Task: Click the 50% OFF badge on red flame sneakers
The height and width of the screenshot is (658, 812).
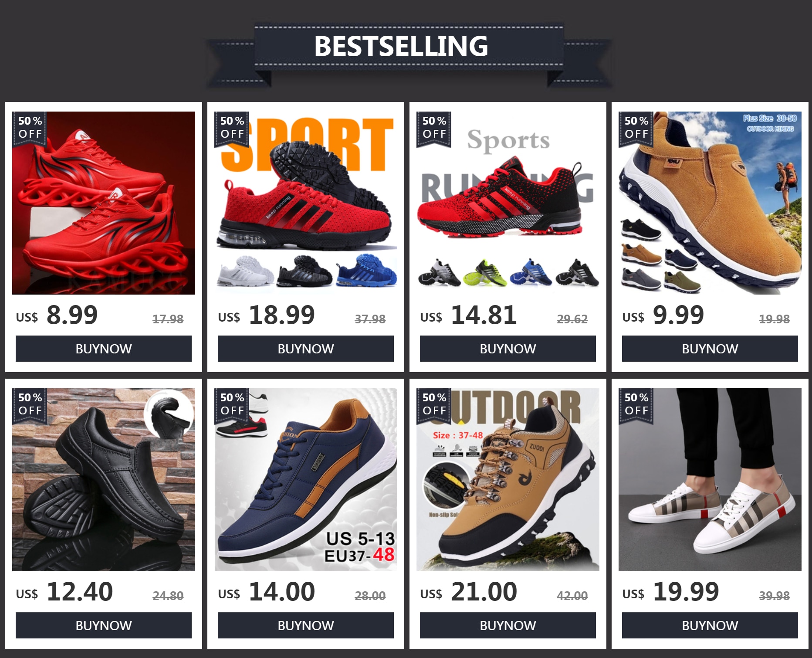Action: (30, 128)
